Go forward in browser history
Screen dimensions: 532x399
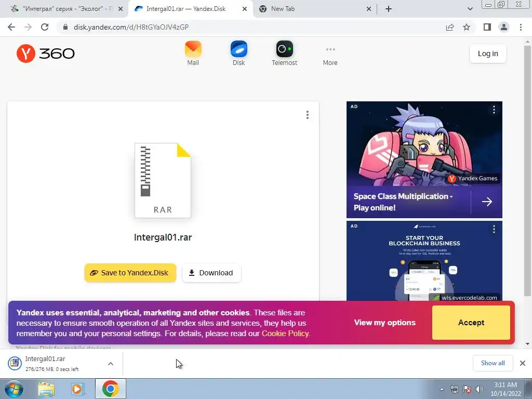coord(28,27)
